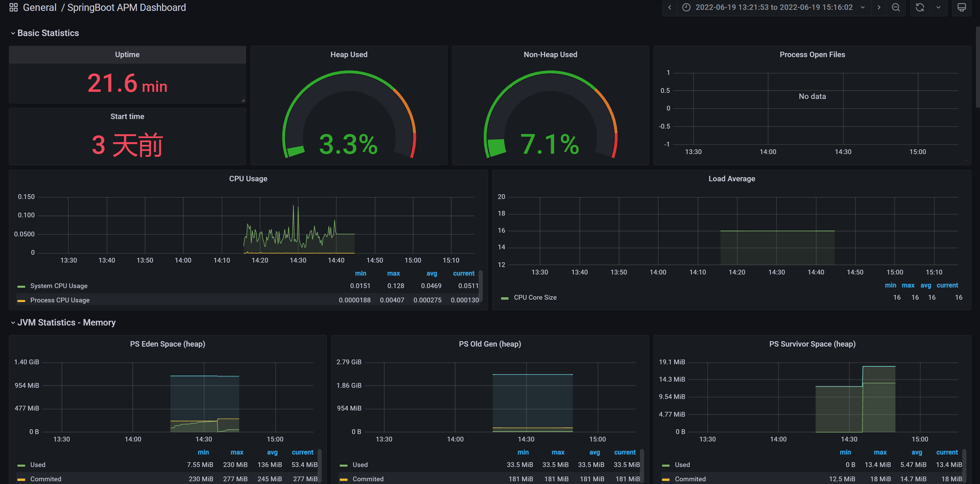Toggle System CPU Usage series visibility
Screen dimensions: 980x484
pyautogui.click(x=59, y=286)
